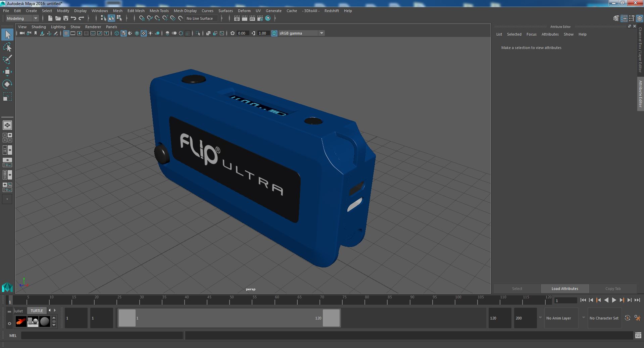This screenshot has height=348, width=644.
Task: Switch to the four-view layout
Action: [7, 138]
